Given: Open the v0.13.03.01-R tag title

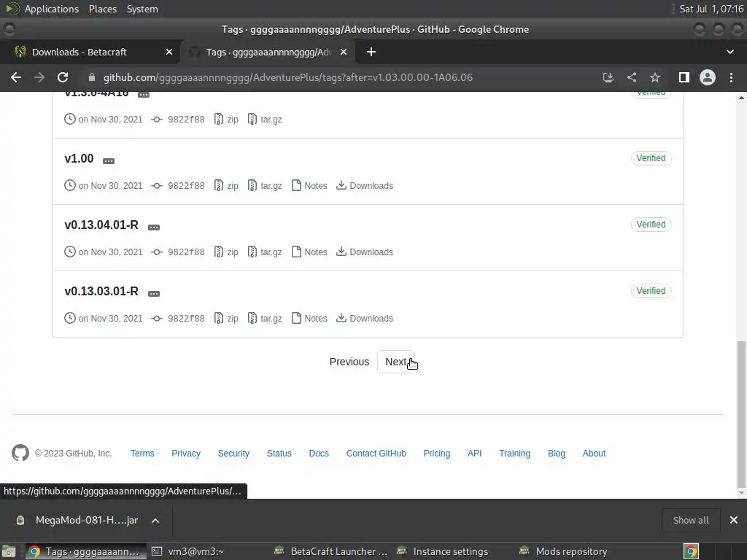Looking at the screenshot, I should 101,291.
